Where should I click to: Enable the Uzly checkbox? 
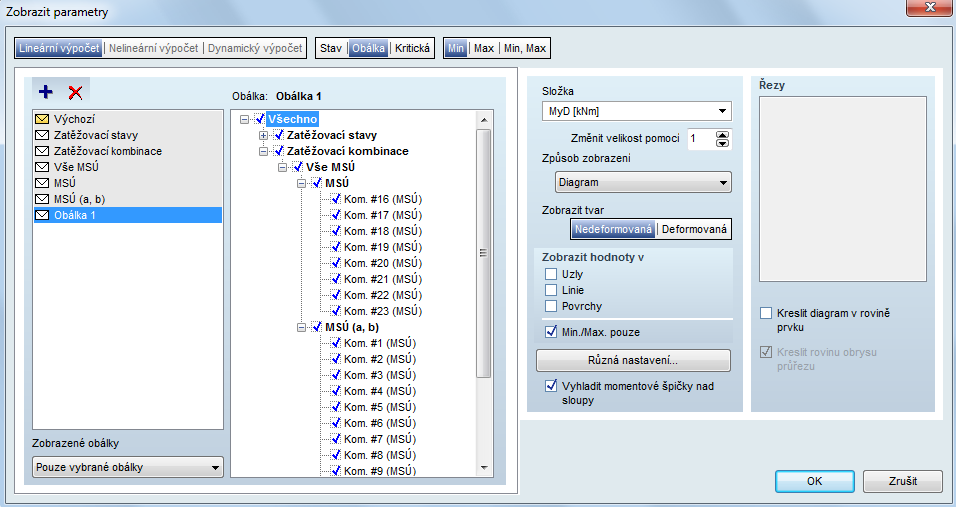(551, 274)
